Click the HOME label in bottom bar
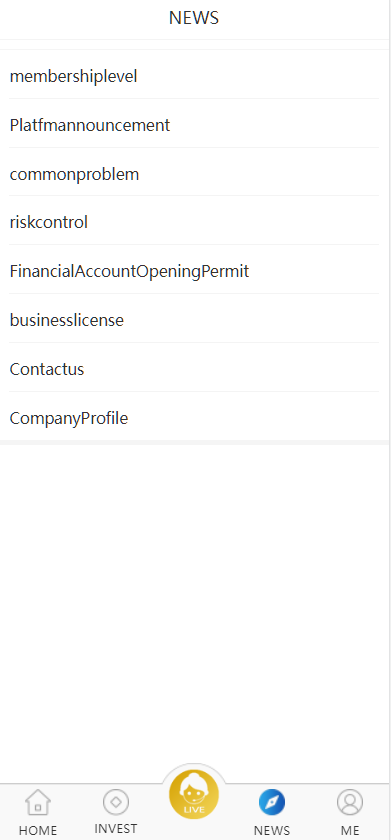Screen dimensions: 391x840 point(38,830)
